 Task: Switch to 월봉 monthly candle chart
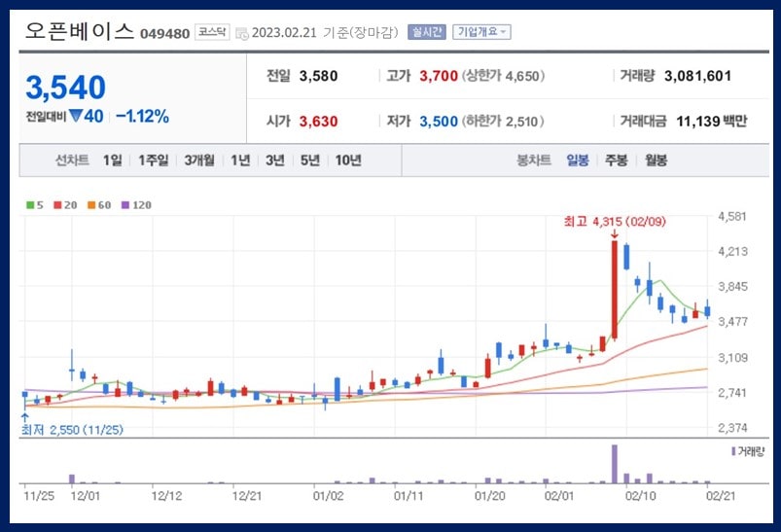click(656, 160)
